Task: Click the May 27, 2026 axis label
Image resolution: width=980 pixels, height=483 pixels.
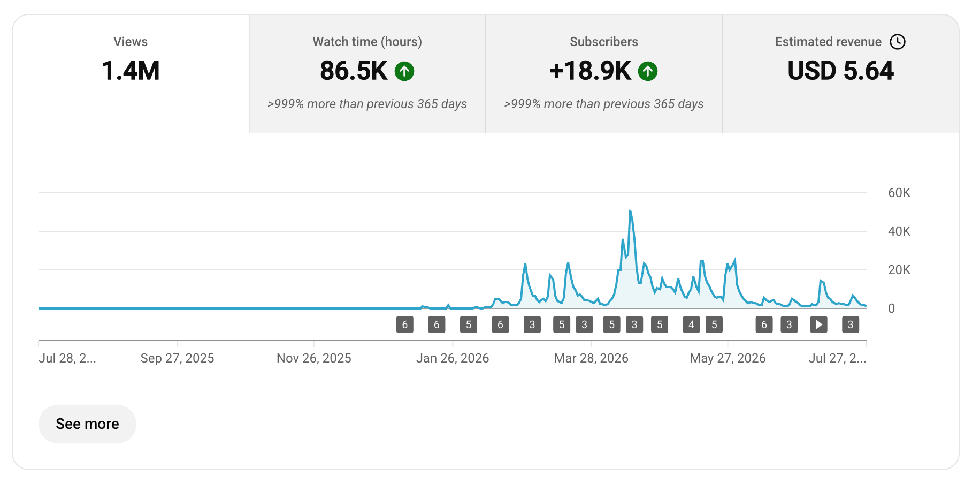Action: pos(728,358)
